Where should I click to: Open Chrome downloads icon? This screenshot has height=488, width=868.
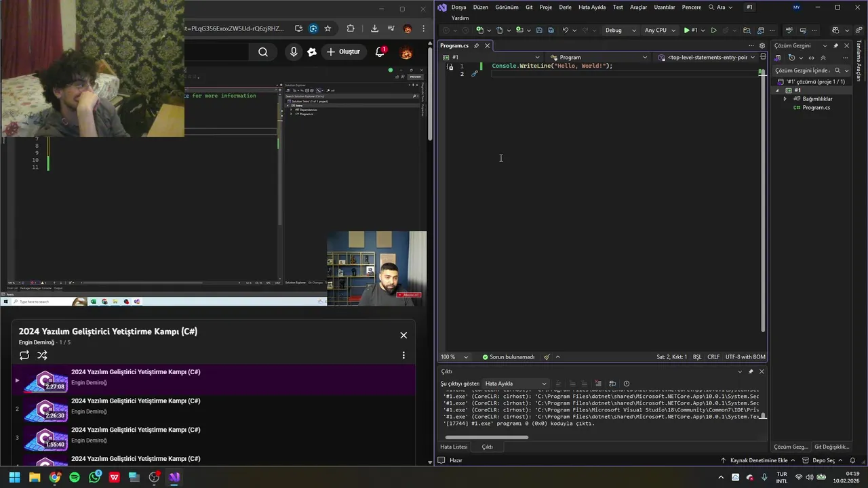pyautogui.click(x=374, y=28)
